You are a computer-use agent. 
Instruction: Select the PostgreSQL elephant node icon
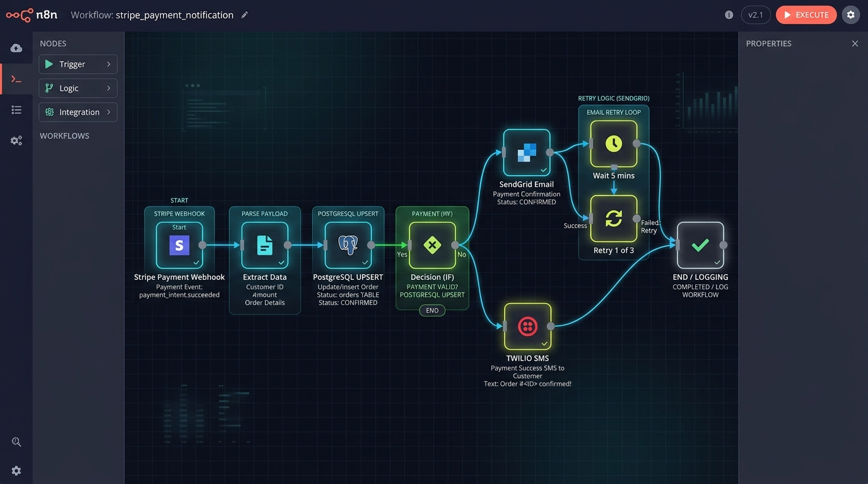(x=348, y=245)
